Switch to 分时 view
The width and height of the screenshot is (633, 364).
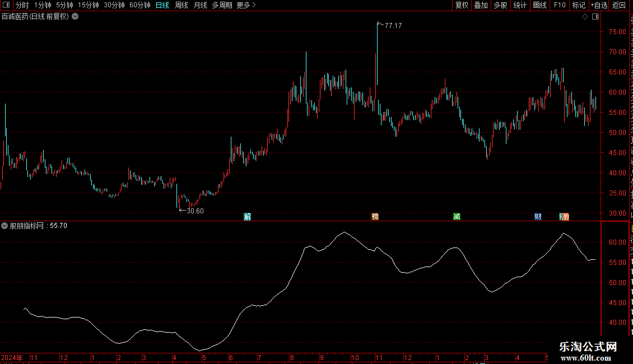22,5
